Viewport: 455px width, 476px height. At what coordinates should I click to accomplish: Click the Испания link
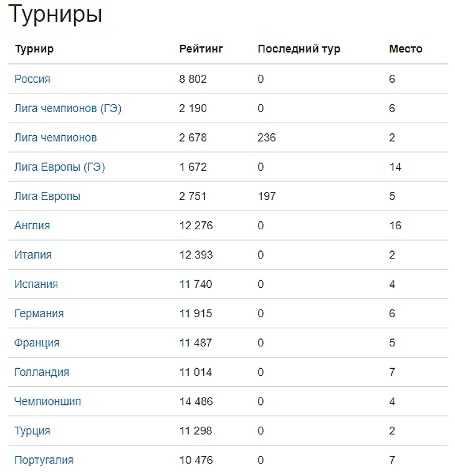36,284
